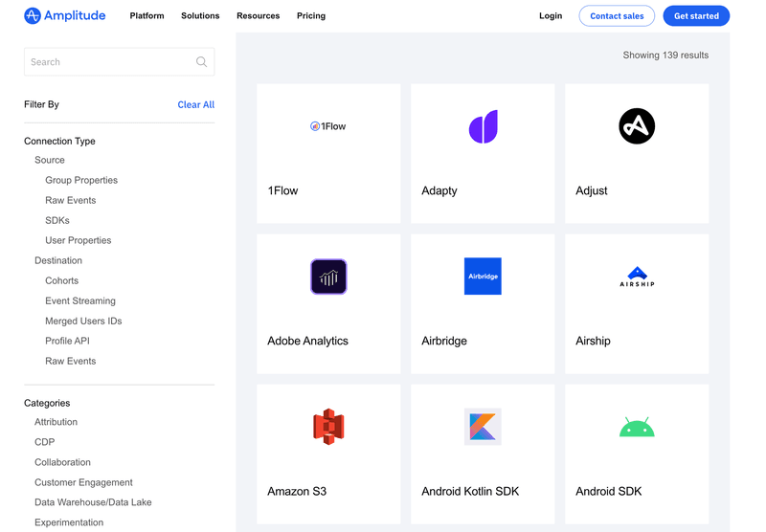
Task: Filter by Cohorts
Action: [61, 280]
